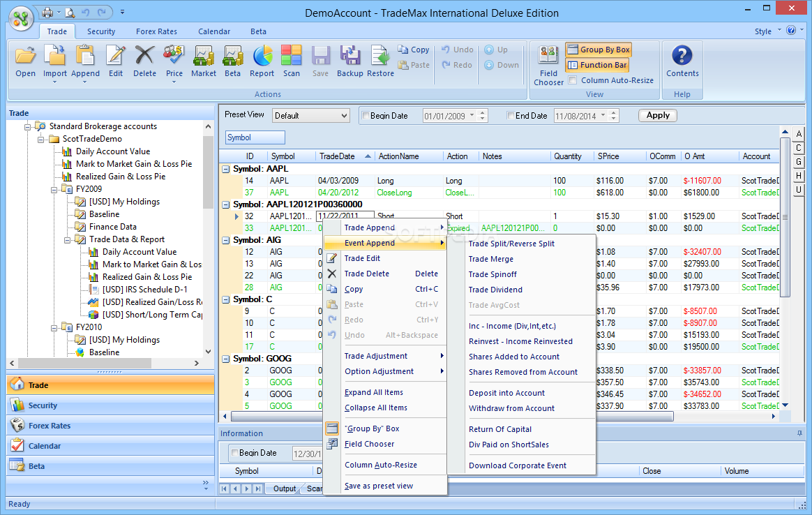Switch to the Calendar ribbon tab
This screenshot has width=812, height=515.
pyautogui.click(x=214, y=31)
